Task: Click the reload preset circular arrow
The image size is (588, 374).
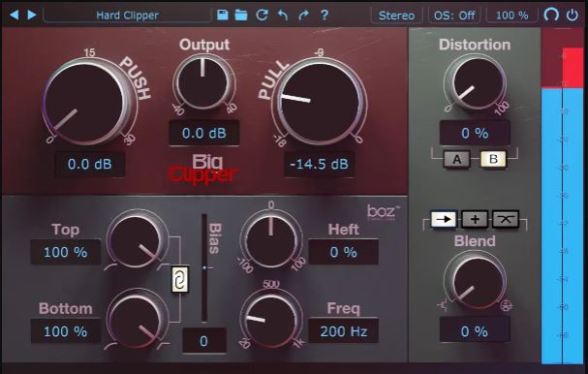Action: (262, 15)
